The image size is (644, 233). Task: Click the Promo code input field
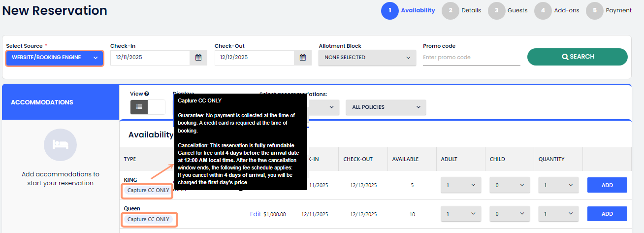(x=471, y=58)
